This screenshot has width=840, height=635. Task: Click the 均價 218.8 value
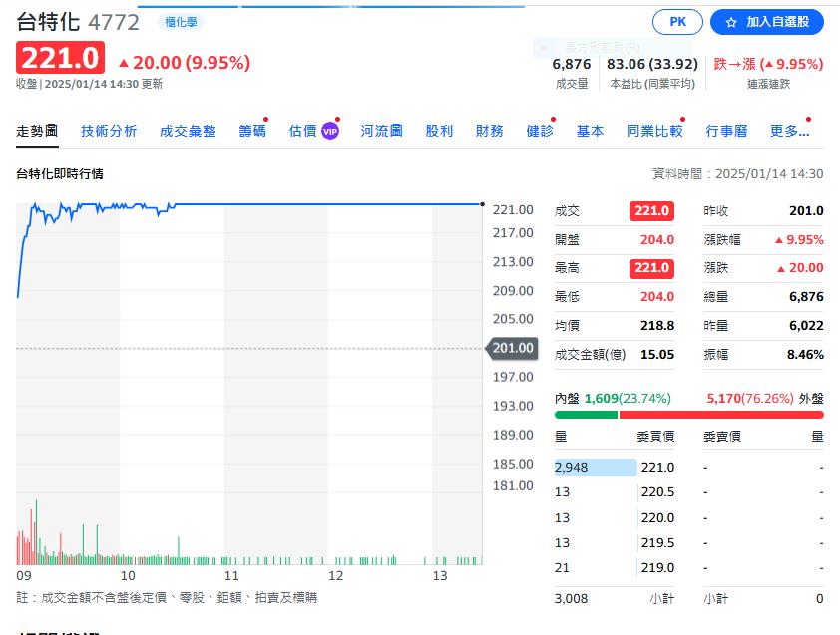[x=657, y=326]
